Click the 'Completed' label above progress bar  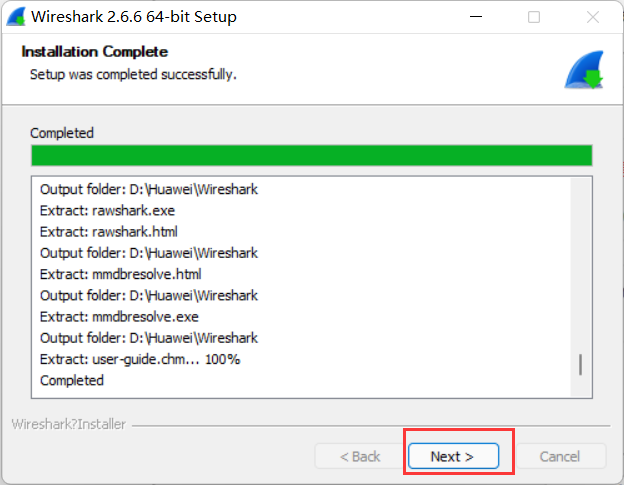pos(62,133)
